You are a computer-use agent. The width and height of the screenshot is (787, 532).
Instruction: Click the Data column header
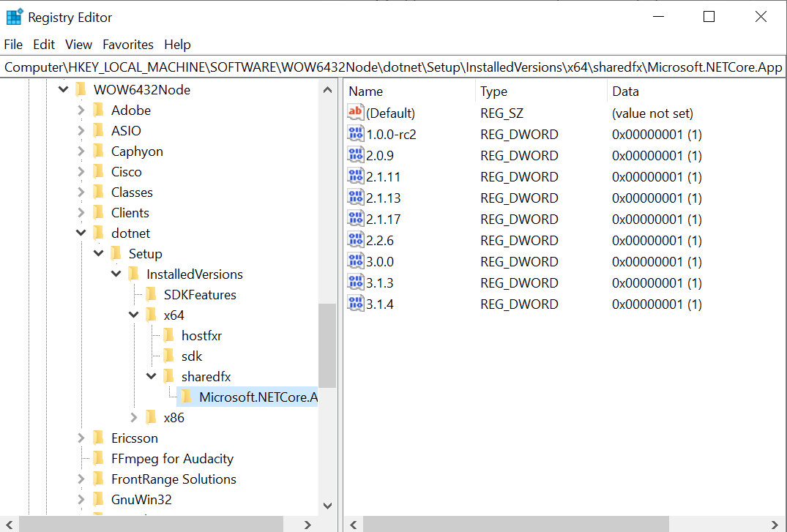click(697, 91)
